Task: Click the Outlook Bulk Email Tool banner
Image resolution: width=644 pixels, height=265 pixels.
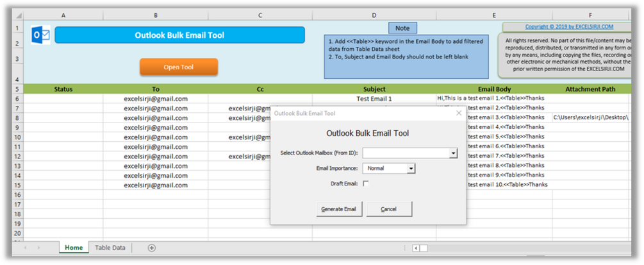Action: pos(179,35)
